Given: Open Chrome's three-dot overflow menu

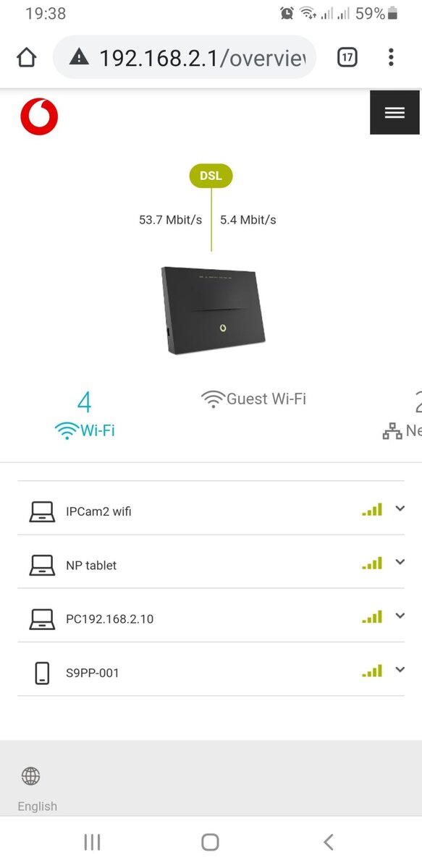Looking at the screenshot, I should (x=391, y=57).
